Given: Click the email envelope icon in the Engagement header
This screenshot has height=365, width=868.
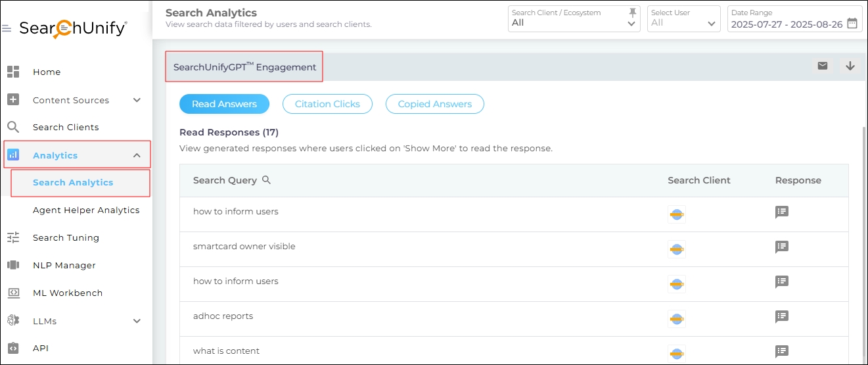Looking at the screenshot, I should tap(822, 66).
